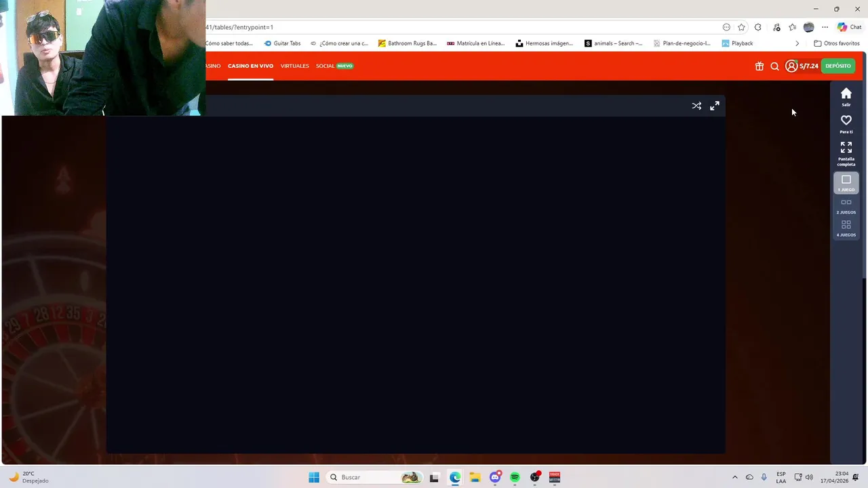Open the Virtuales tab
The height and width of the screenshot is (488, 868).
[x=294, y=66]
